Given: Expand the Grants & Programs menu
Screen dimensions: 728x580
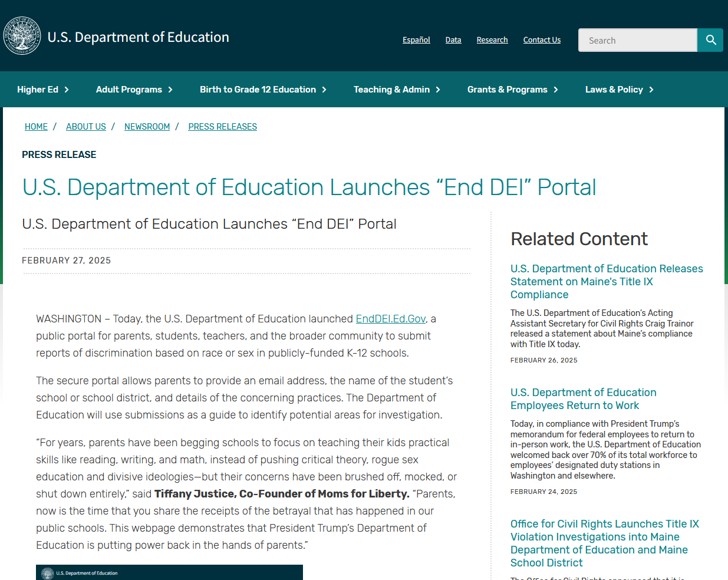Looking at the screenshot, I should (513, 90).
